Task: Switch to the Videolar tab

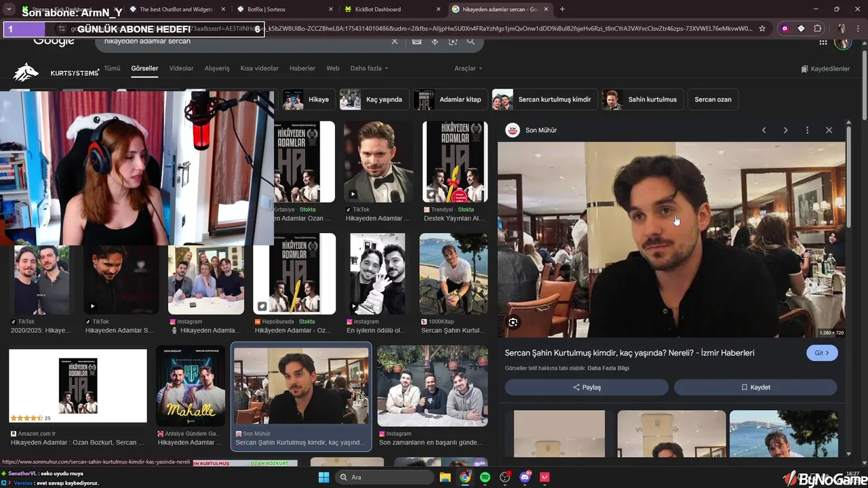Action: point(181,68)
